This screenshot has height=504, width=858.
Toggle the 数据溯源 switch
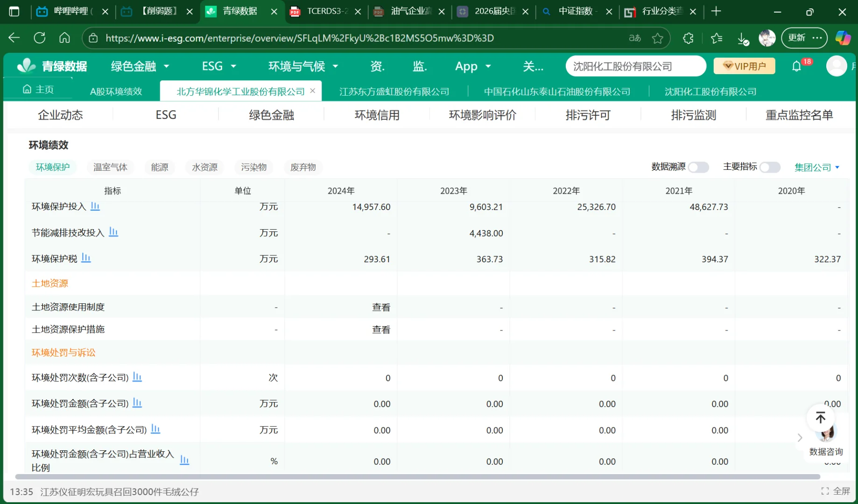[x=698, y=167]
